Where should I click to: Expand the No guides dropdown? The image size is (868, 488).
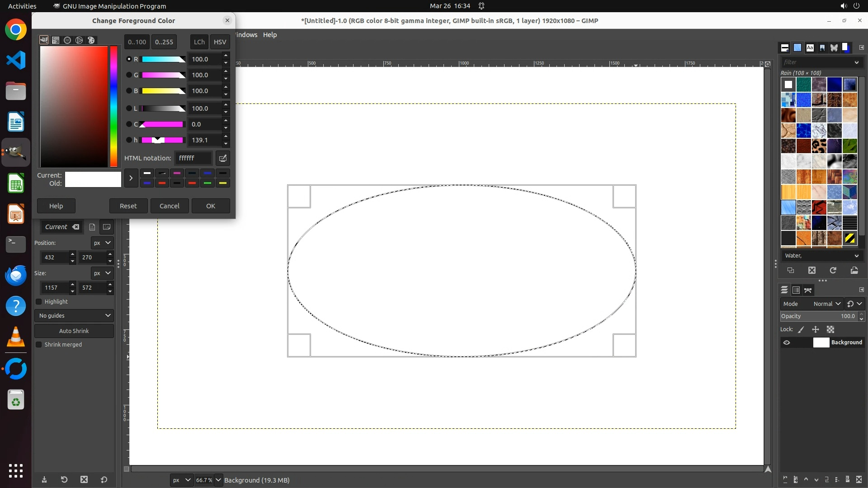[x=74, y=315]
